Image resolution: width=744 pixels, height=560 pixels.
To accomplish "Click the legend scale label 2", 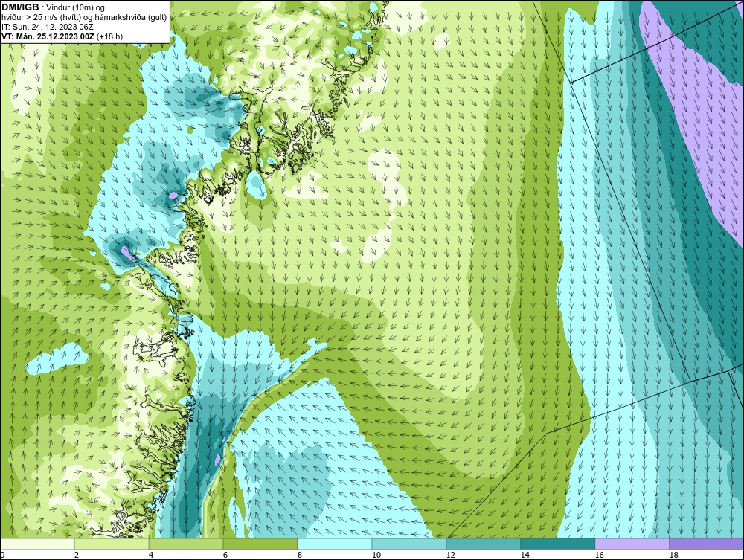I will point(77,555).
